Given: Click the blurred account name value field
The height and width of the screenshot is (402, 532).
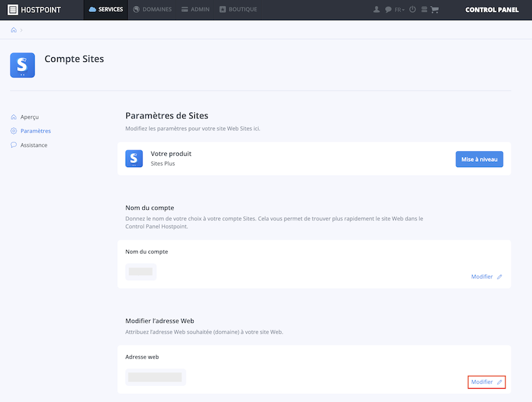Looking at the screenshot, I should click(x=141, y=272).
